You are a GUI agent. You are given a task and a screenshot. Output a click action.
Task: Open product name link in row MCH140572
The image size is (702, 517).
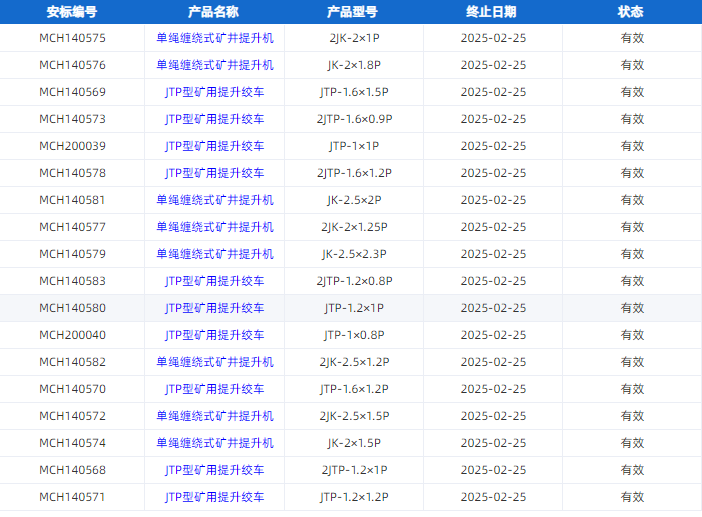[x=214, y=416]
